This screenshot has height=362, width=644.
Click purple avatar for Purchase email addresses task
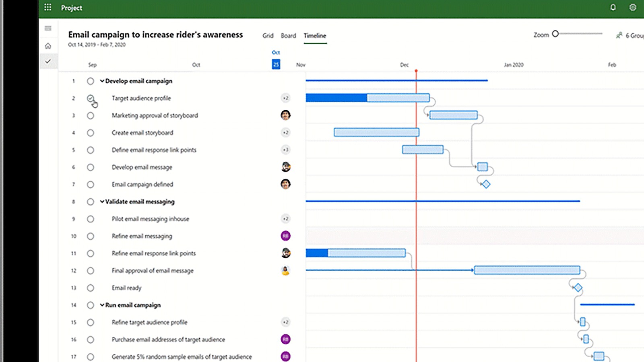285,339
